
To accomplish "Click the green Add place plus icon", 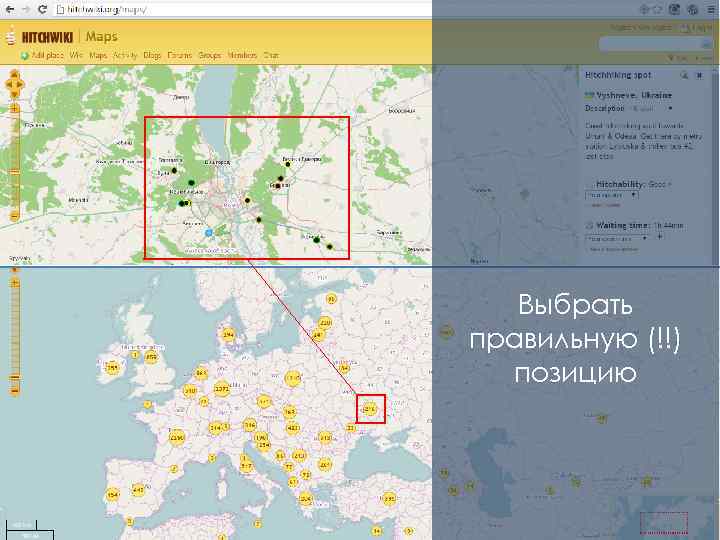I will pyautogui.click(x=24, y=56).
